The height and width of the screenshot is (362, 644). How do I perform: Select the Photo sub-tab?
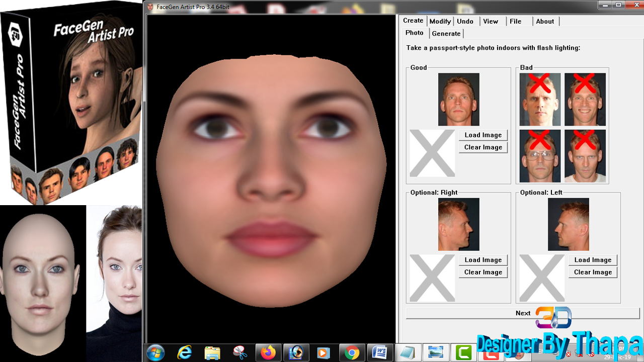415,33
